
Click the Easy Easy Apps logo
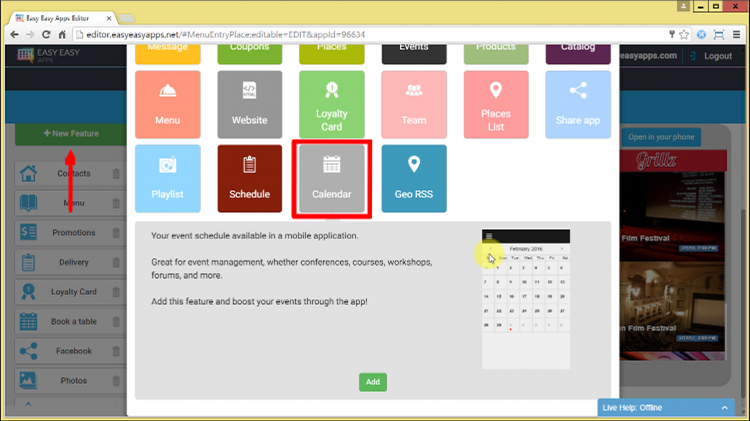click(48, 55)
